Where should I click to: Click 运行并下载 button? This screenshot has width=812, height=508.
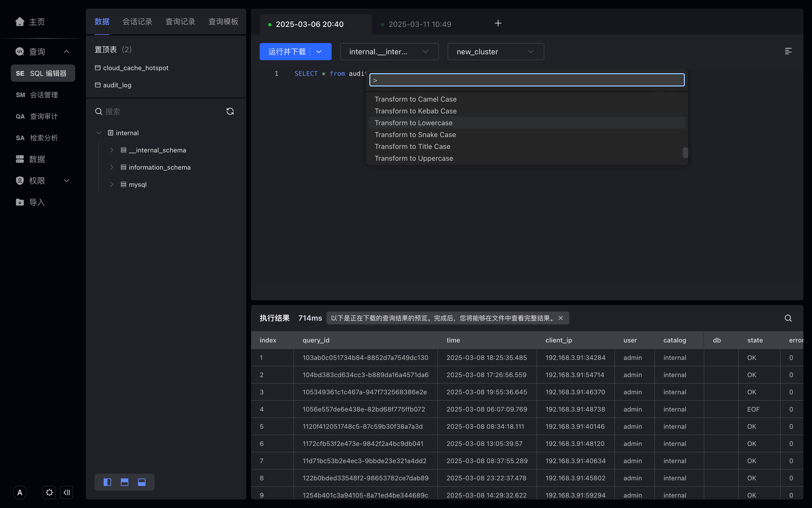(x=287, y=52)
